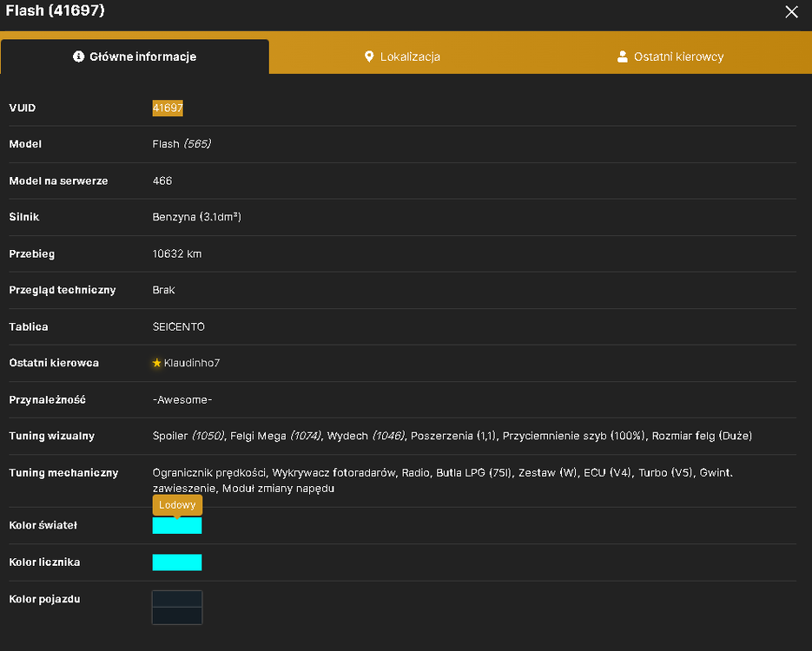812x651 pixels.
Task: Close the Flash (41697) dialog
Action: pos(791,12)
